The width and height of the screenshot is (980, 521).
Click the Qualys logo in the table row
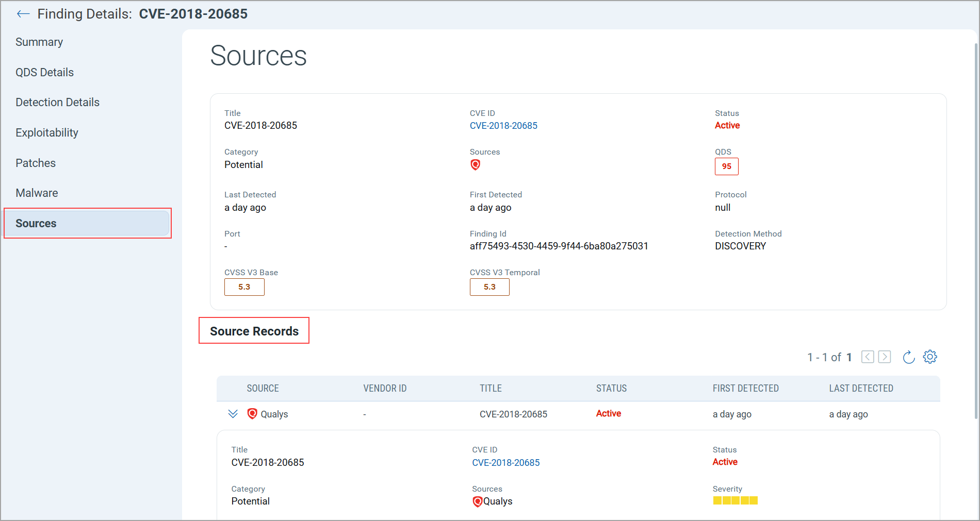pyautogui.click(x=252, y=414)
